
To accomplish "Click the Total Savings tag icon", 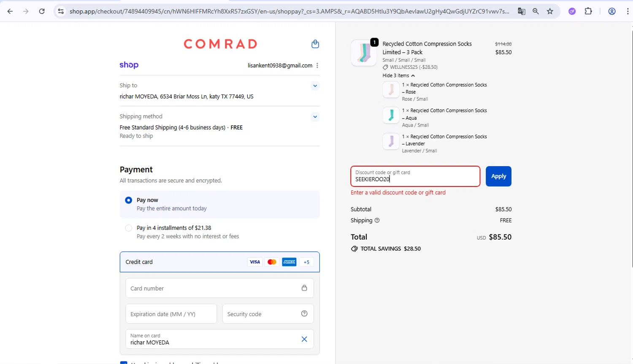I will [x=354, y=249].
